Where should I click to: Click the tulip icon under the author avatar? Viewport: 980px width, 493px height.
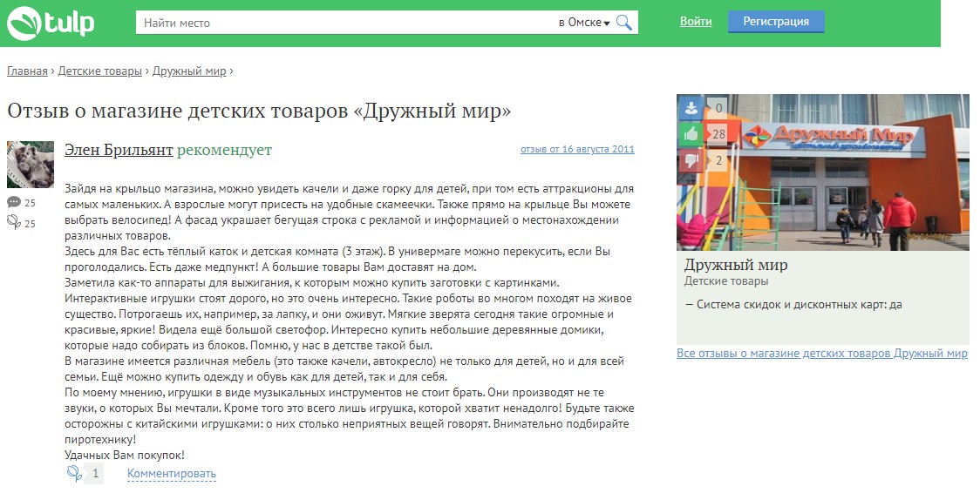tap(14, 222)
